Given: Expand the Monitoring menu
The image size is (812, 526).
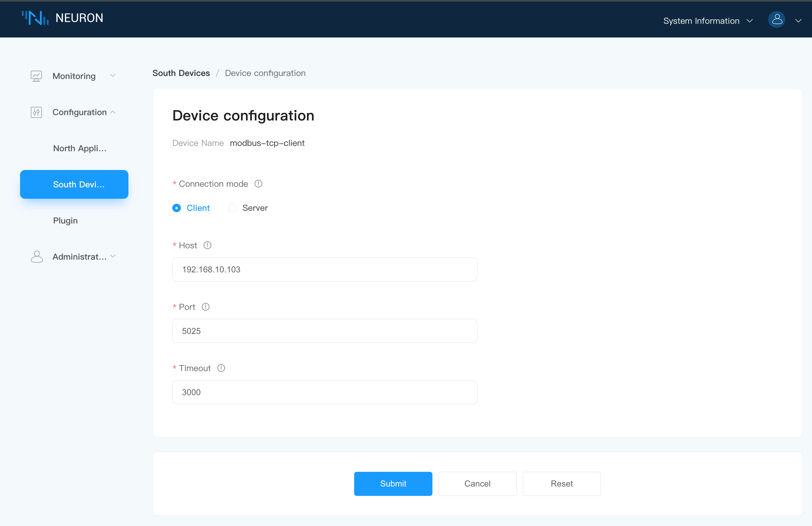Looking at the screenshot, I should coord(113,76).
